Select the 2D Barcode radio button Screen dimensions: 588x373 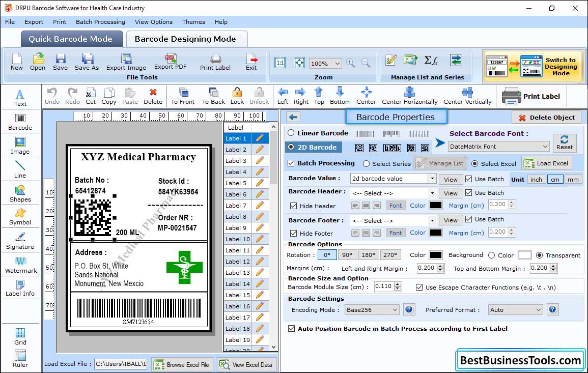point(291,147)
